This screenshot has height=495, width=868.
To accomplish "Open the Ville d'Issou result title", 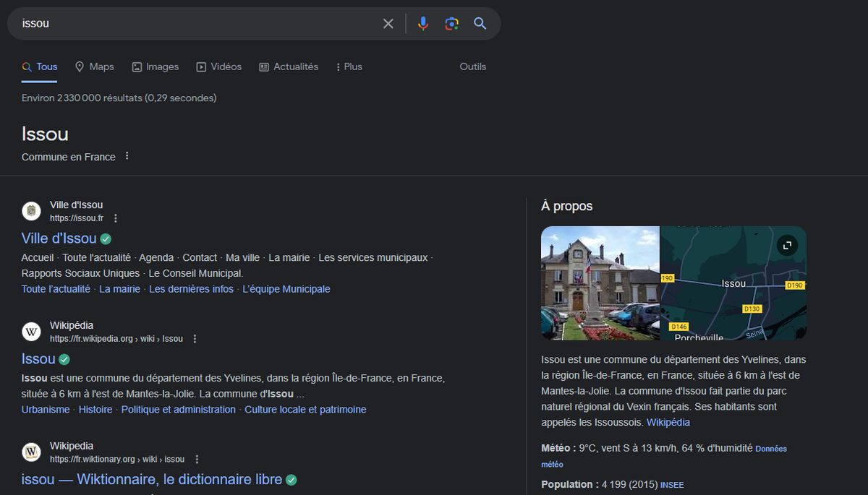I will coord(59,238).
